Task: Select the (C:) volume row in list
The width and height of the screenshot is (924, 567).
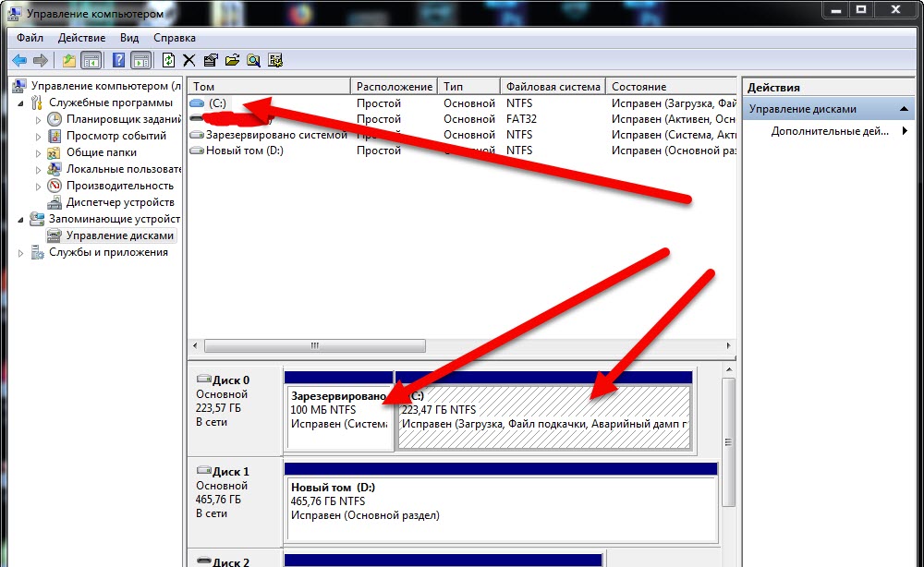Action: (462, 103)
